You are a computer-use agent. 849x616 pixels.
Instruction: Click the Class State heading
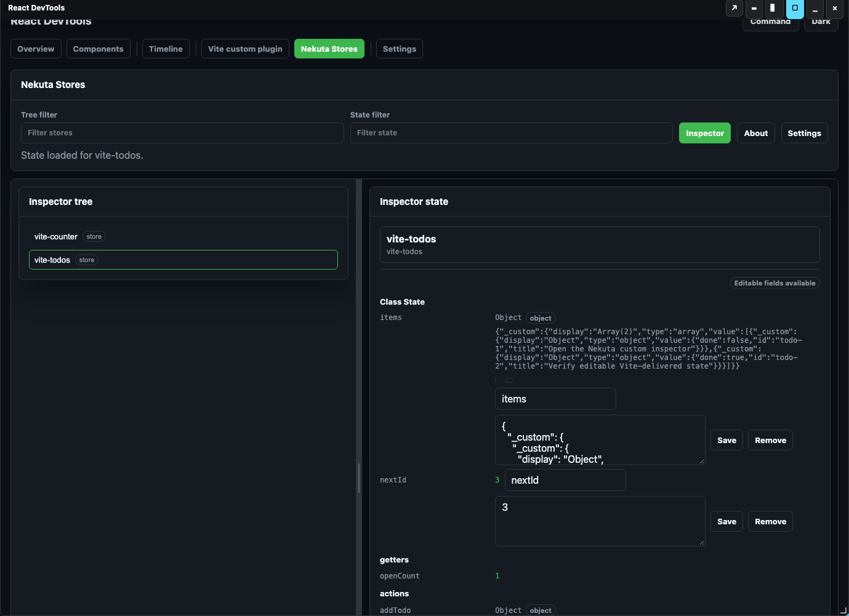(x=402, y=302)
